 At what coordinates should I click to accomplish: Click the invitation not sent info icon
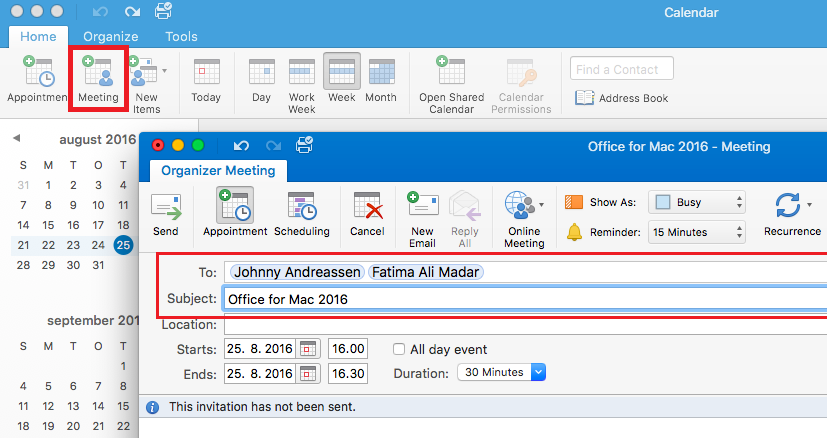click(x=152, y=407)
